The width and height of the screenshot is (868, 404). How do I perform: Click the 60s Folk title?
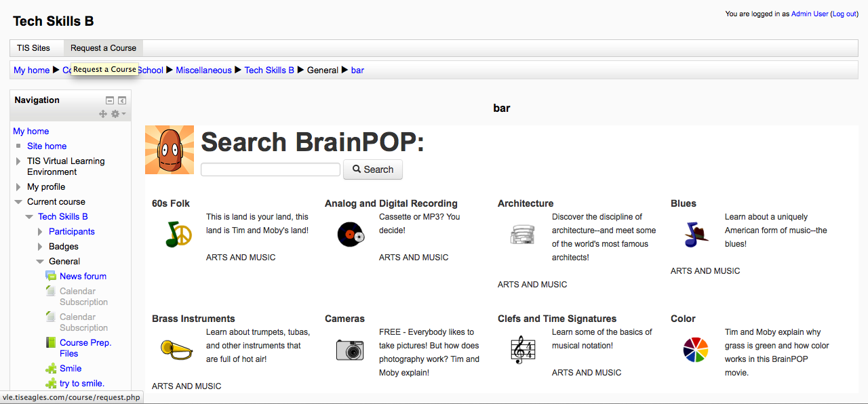click(x=171, y=203)
